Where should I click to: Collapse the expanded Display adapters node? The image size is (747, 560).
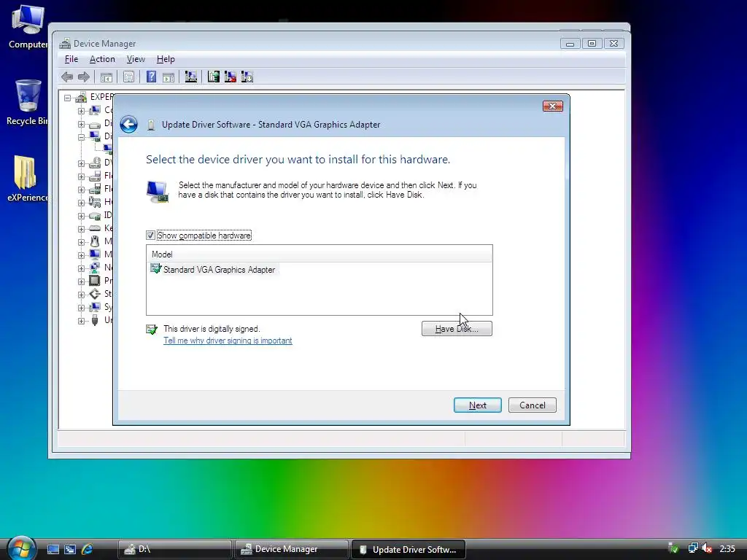pos(81,136)
